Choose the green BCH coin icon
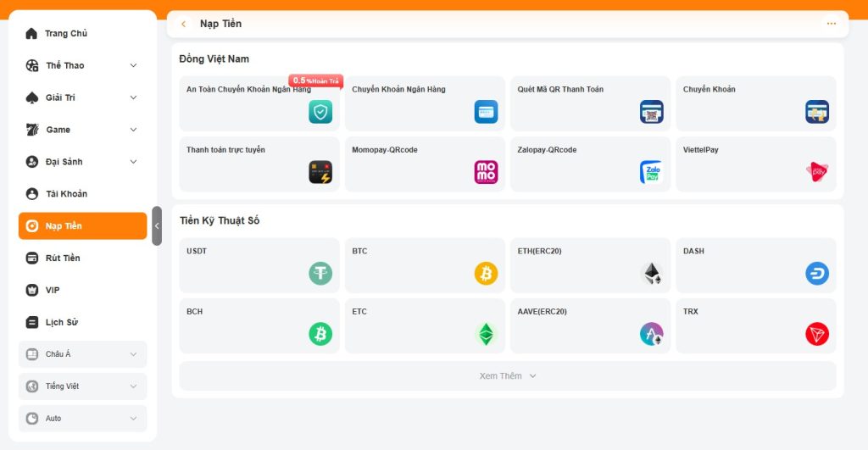 (320, 334)
